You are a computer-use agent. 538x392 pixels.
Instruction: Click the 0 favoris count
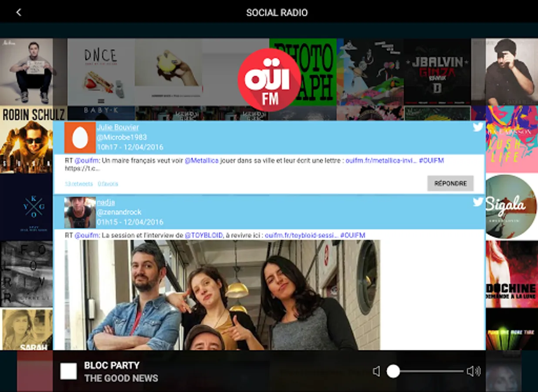108,184
